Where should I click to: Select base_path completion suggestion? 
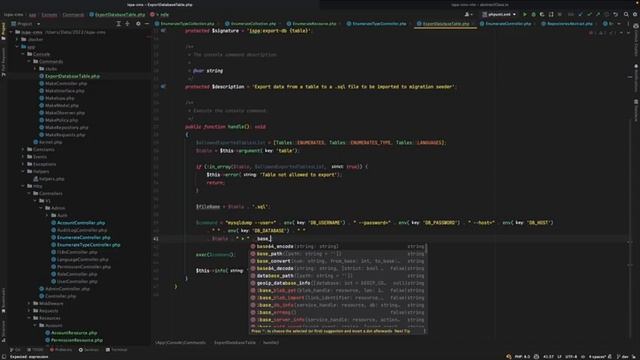point(338,253)
